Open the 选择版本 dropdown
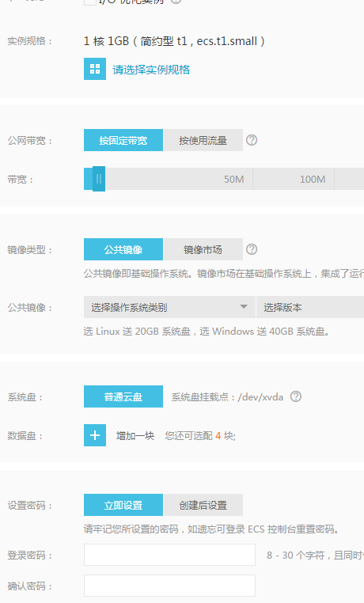 310,307
